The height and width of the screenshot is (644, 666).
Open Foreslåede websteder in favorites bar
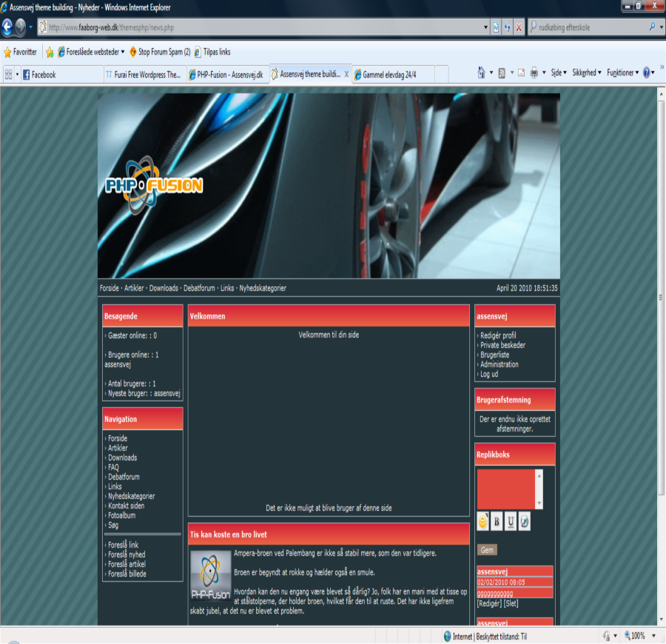91,52
